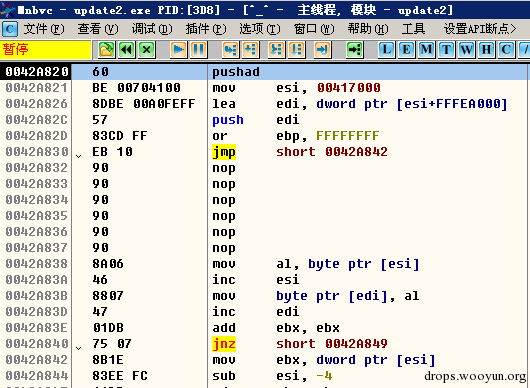Select the address 0042A821

pos(37,88)
